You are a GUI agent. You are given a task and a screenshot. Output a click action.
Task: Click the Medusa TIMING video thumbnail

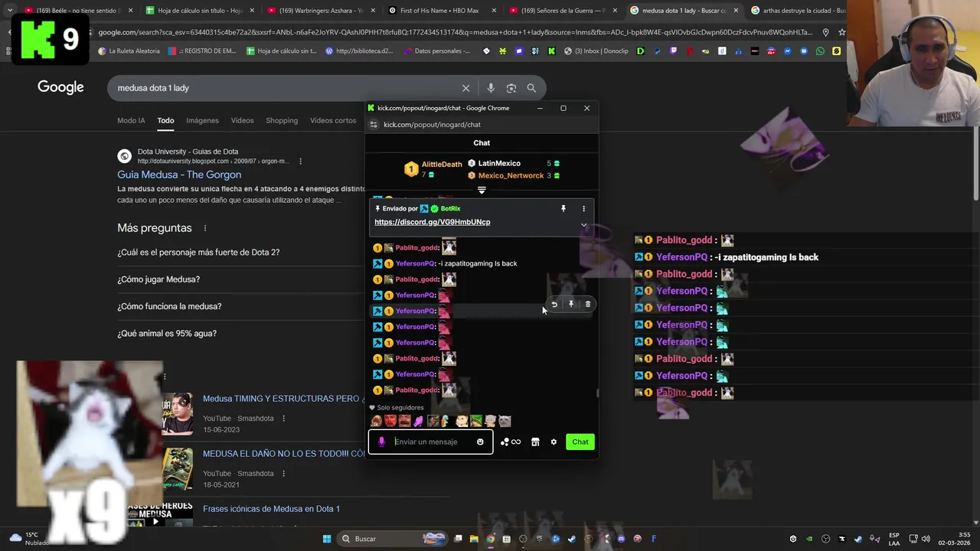coord(178,413)
